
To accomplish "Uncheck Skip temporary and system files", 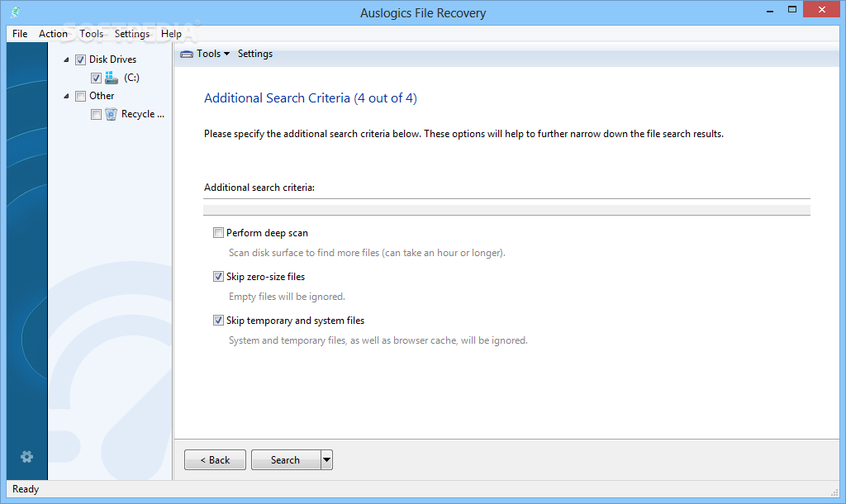I will click(218, 320).
